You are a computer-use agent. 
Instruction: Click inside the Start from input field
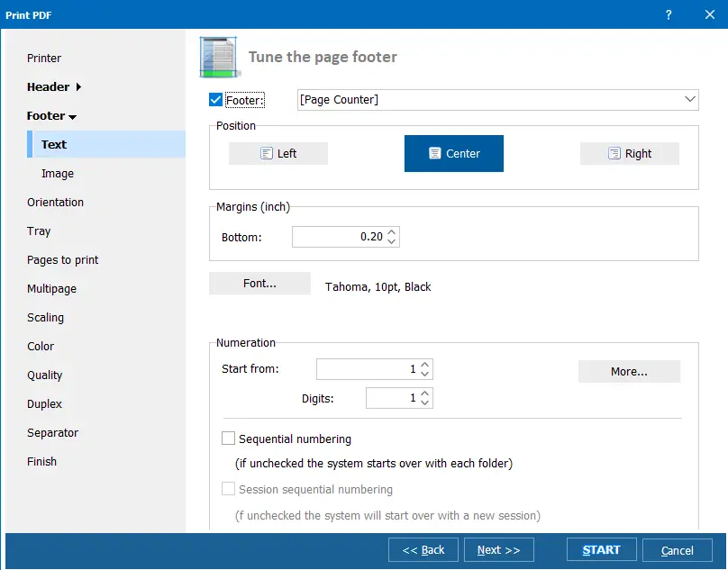point(369,369)
